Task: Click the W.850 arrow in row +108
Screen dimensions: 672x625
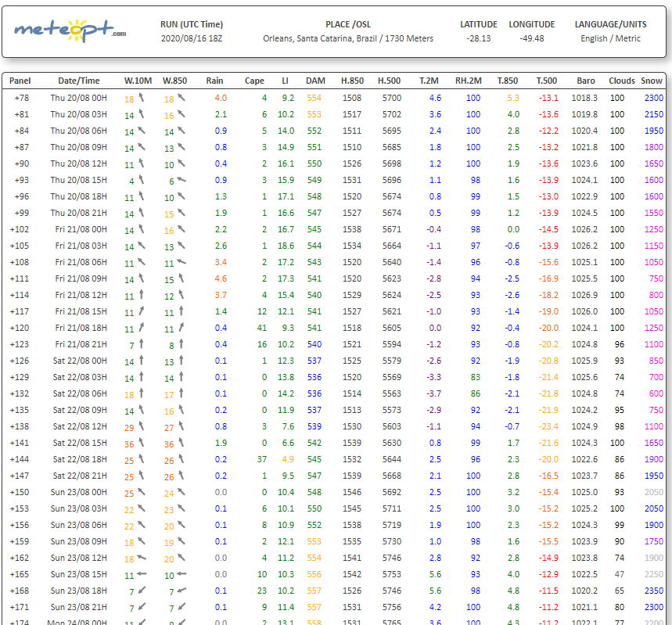Action: tap(181, 262)
